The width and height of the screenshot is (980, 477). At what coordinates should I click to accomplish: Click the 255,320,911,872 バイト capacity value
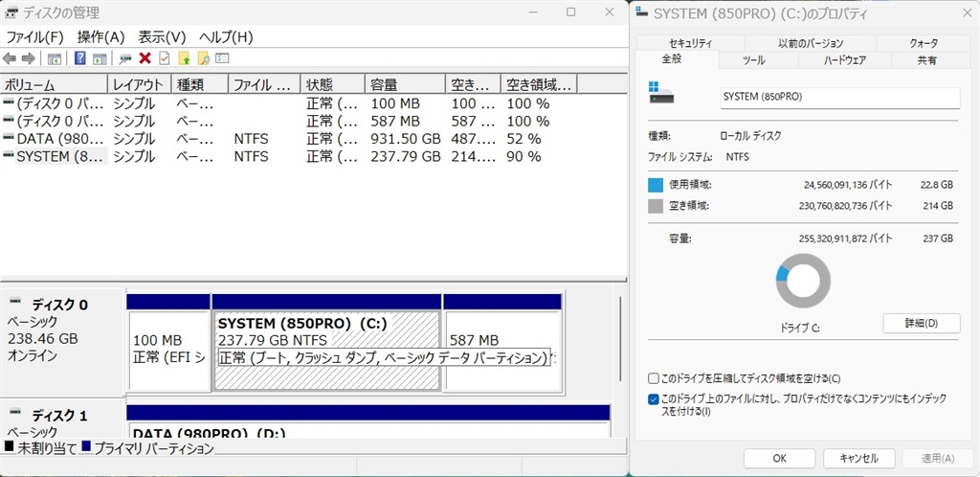click(846, 238)
